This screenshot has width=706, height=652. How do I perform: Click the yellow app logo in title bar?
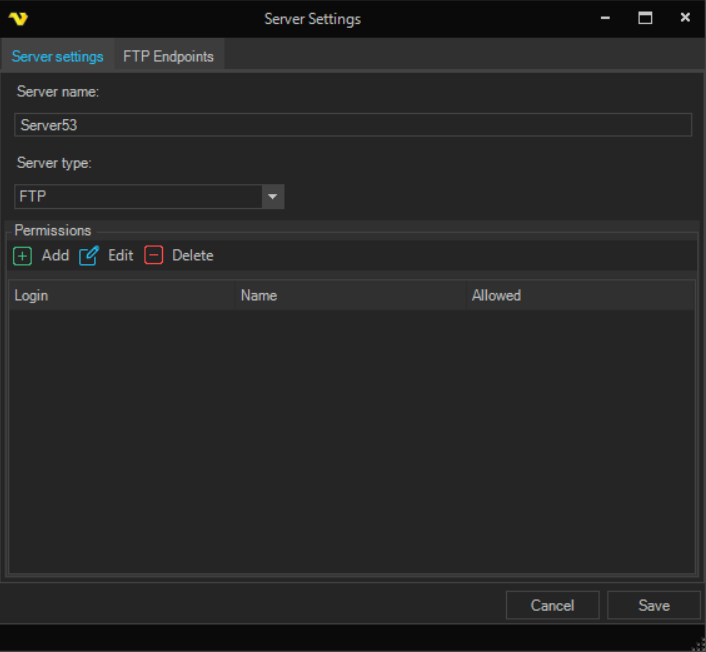point(18,19)
